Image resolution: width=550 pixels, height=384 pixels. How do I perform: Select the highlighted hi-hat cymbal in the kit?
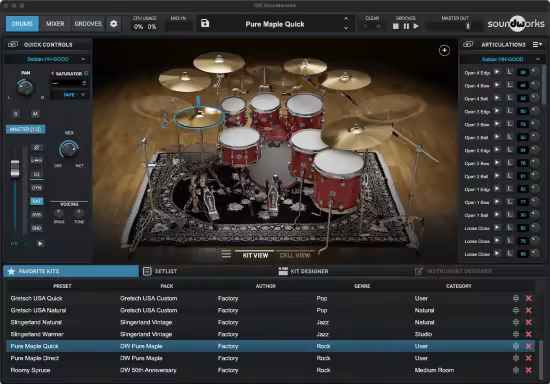click(x=199, y=117)
